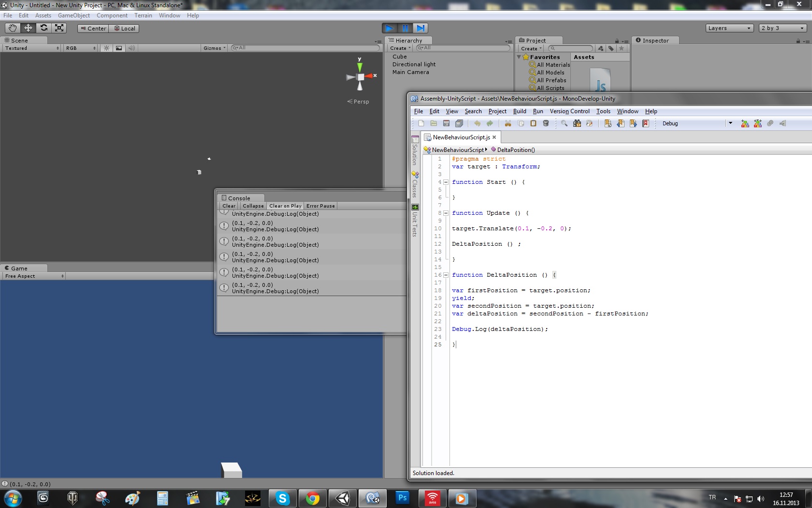Open the GameObject menu in Unity

(x=73, y=15)
